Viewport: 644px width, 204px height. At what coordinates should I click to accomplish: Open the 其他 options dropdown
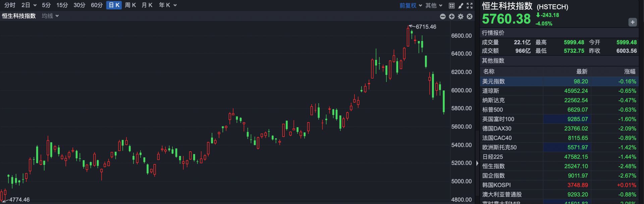pos(434,5)
